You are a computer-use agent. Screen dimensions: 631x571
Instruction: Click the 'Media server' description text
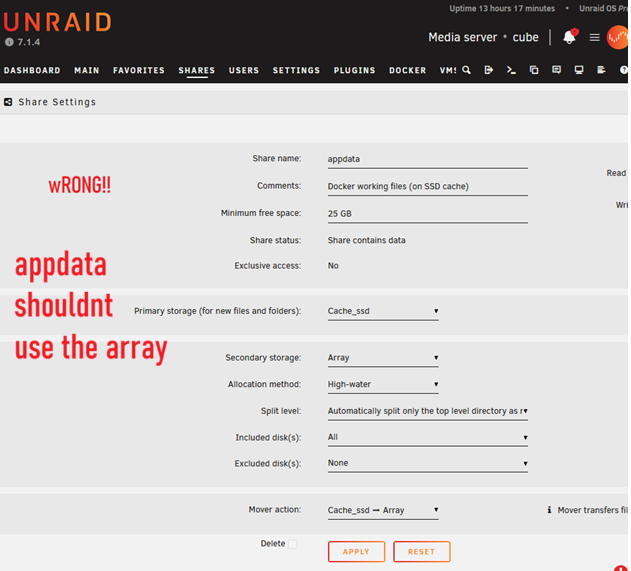(463, 37)
